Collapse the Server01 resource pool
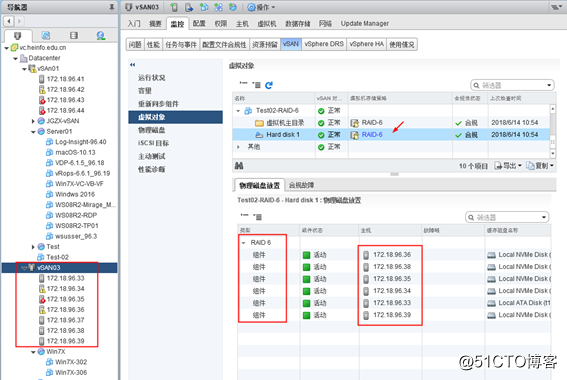 (33, 132)
